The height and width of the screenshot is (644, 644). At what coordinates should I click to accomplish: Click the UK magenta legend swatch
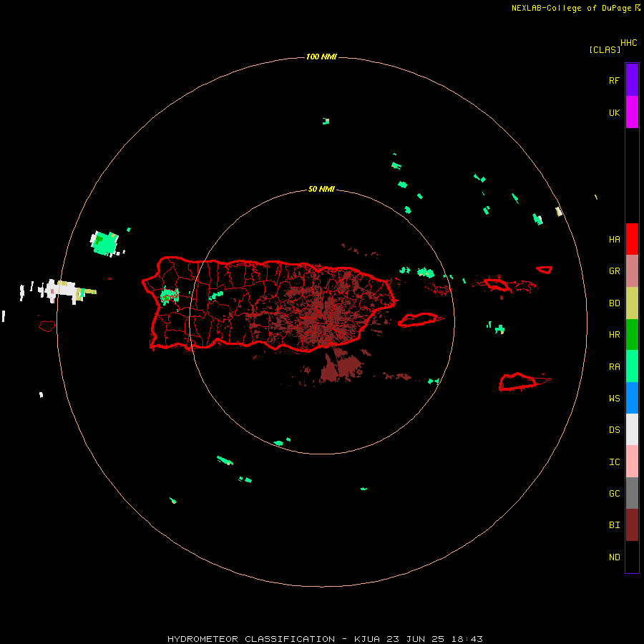(632, 112)
